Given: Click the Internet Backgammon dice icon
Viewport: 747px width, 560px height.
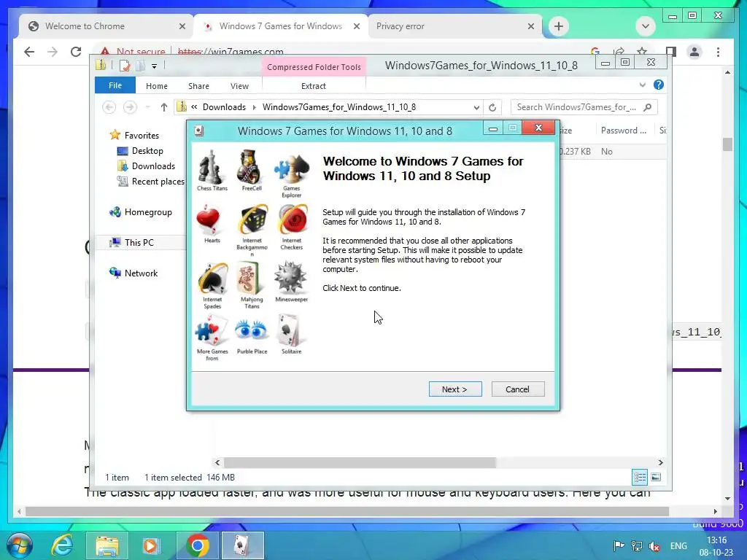Looking at the screenshot, I should click(252, 220).
